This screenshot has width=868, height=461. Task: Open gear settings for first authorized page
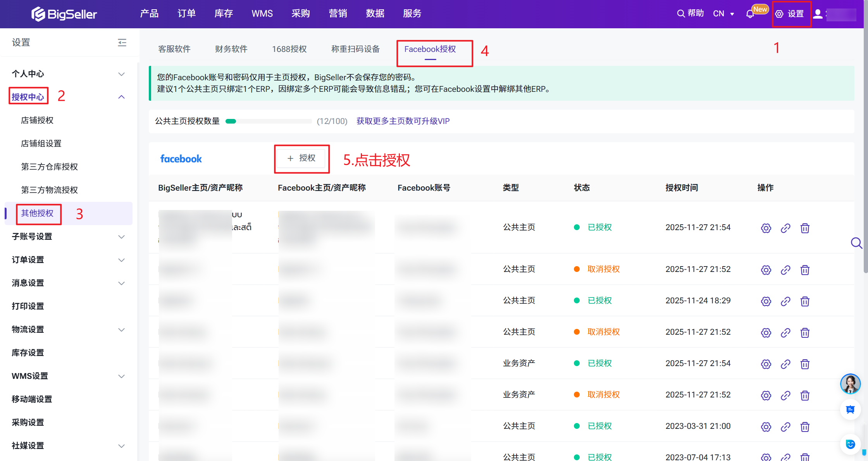766,228
